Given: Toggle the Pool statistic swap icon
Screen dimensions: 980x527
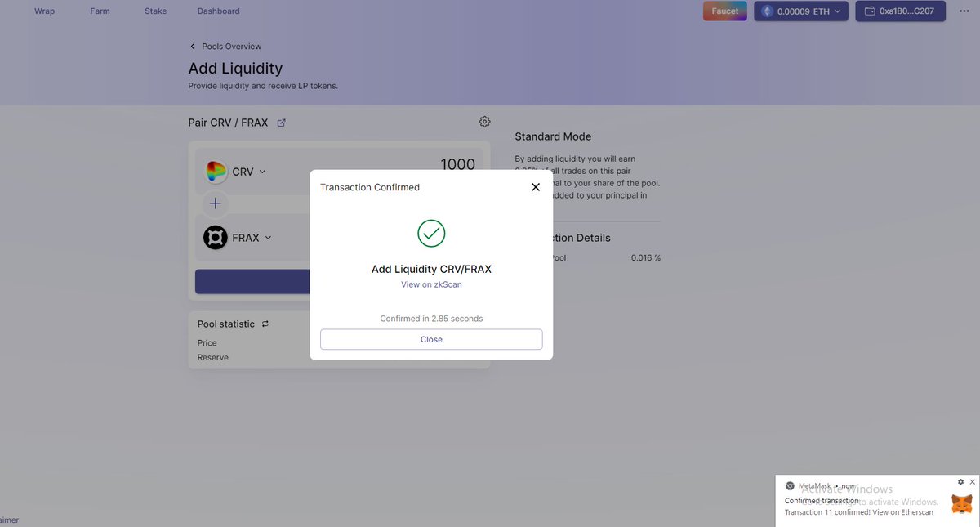Looking at the screenshot, I should 265,324.
